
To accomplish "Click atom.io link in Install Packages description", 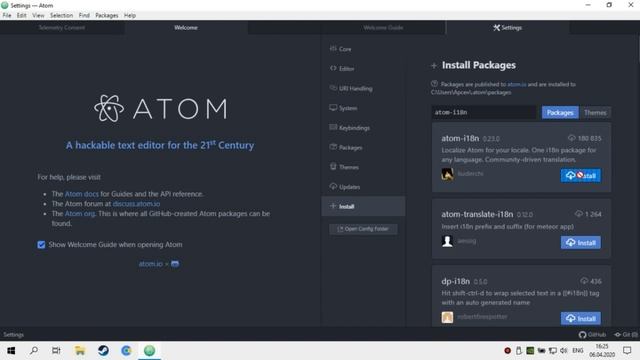I will (x=517, y=84).
